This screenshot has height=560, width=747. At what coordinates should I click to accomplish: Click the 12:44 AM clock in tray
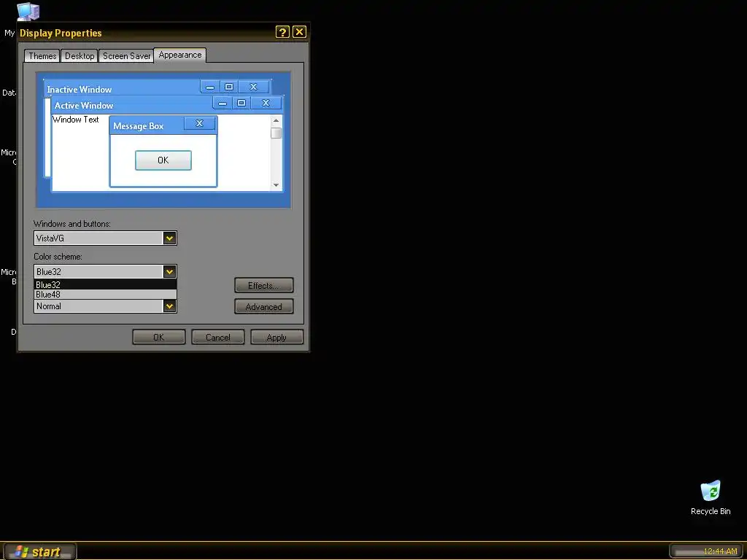720,551
